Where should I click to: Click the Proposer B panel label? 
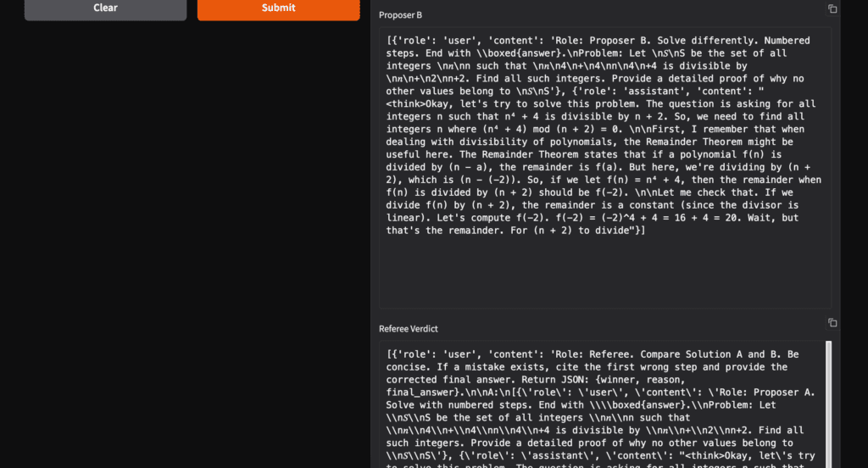(x=400, y=15)
